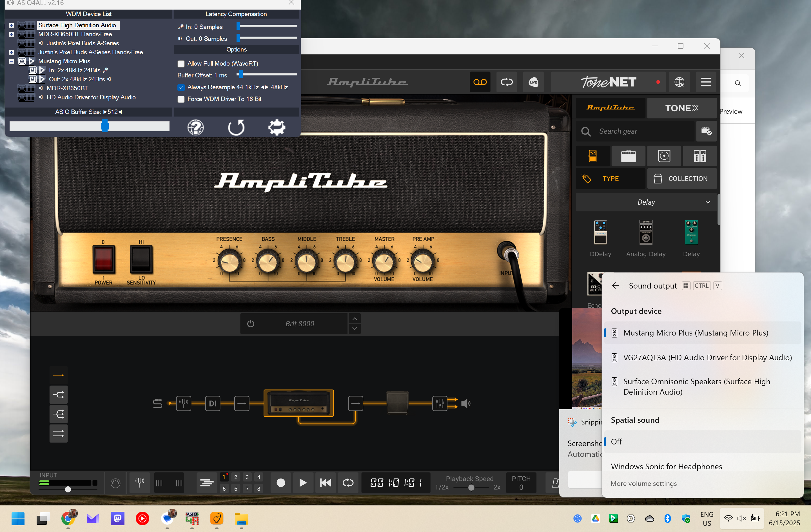Click ASIO4ALL reset to defaults arrow icon

[236, 128]
